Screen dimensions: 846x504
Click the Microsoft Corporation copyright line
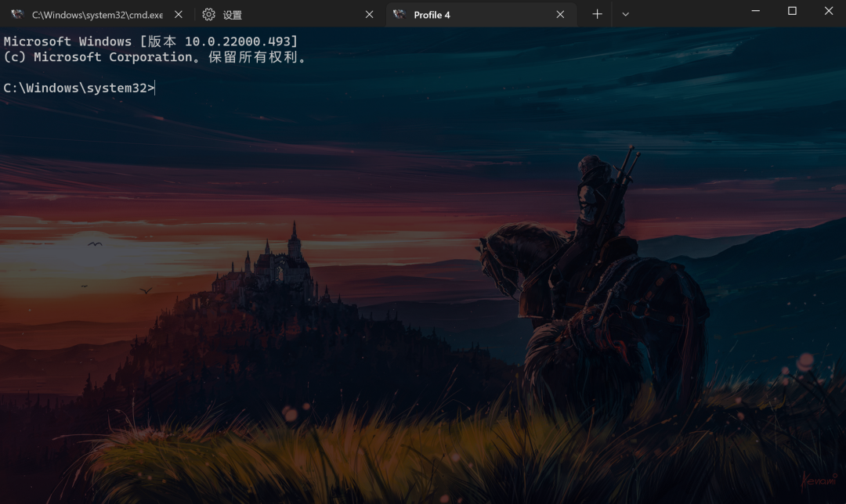(154, 57)
